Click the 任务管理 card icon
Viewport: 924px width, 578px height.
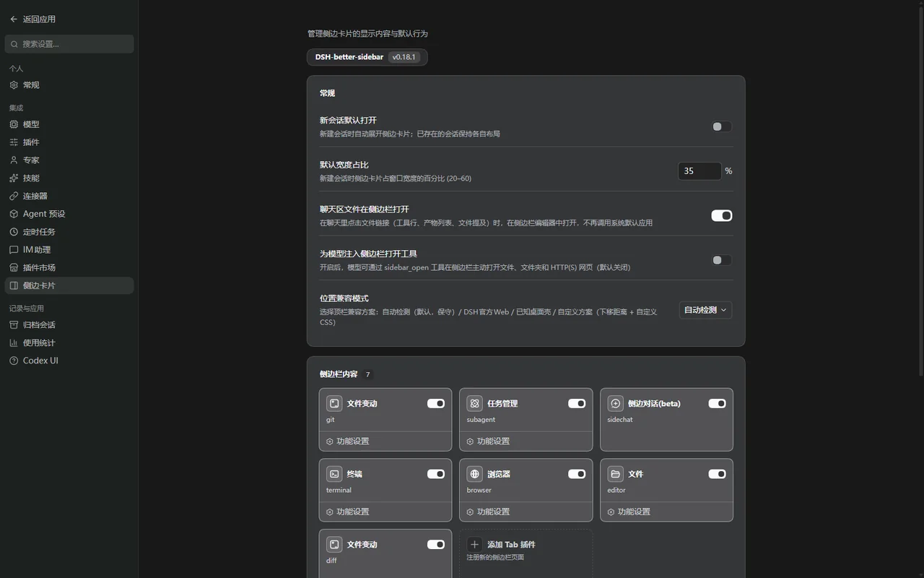pyautogui.click(x=475, y=403)
